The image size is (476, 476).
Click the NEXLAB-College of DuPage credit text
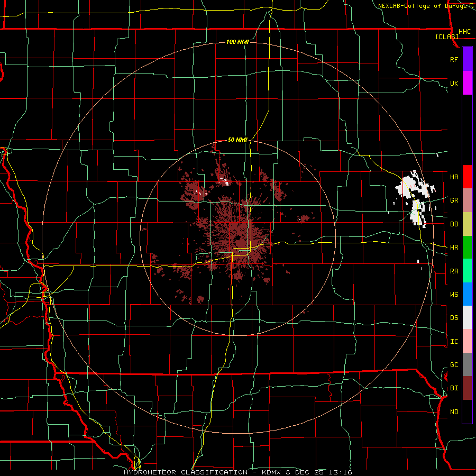coord(422,6)
